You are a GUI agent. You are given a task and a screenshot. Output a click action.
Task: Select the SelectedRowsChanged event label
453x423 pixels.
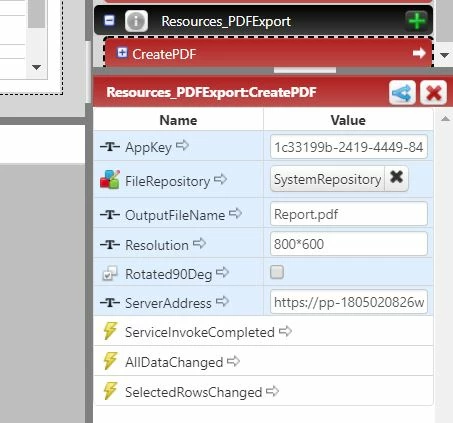click(x=194, y=392)
